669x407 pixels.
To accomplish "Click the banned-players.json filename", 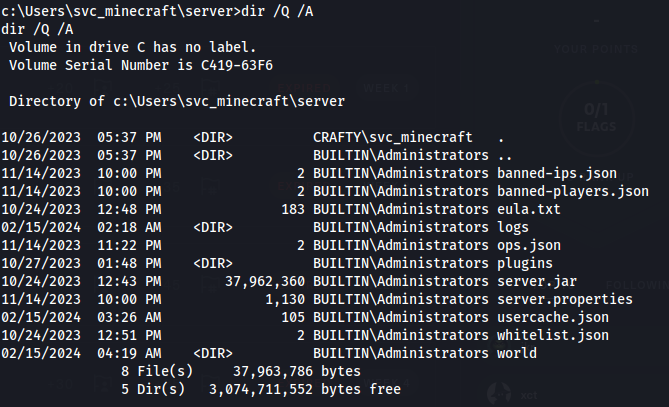I will click(x=573, y=191).
